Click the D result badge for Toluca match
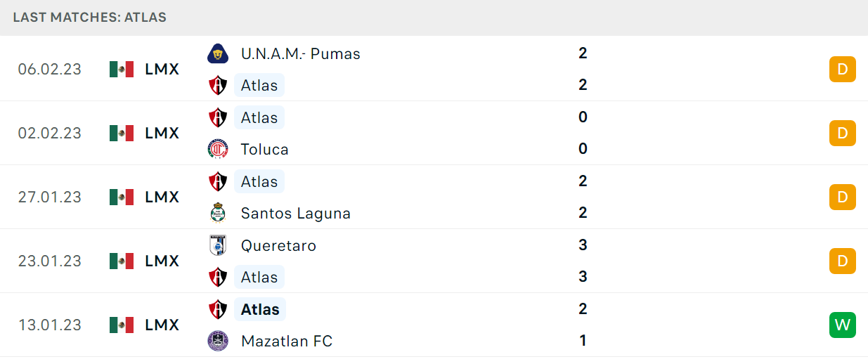This screenshot has height=364, width=868. pos(843,133)
